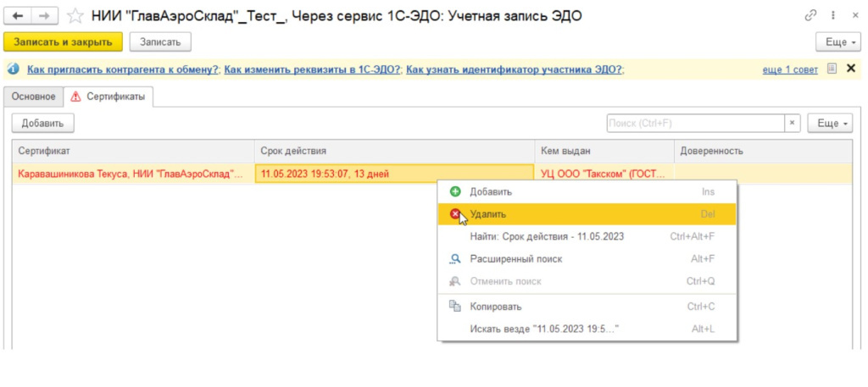Click the back navigation arrow
The width and height of the screenshot is (868, 387).
[18, 15]
